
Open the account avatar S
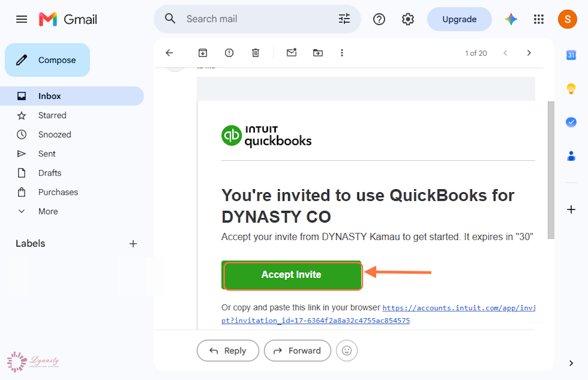pos(567,19)
